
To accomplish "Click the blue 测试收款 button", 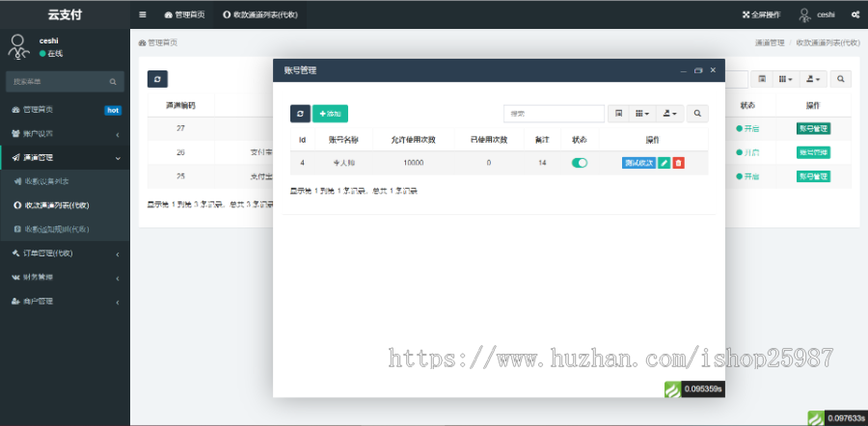I will 638,163.
